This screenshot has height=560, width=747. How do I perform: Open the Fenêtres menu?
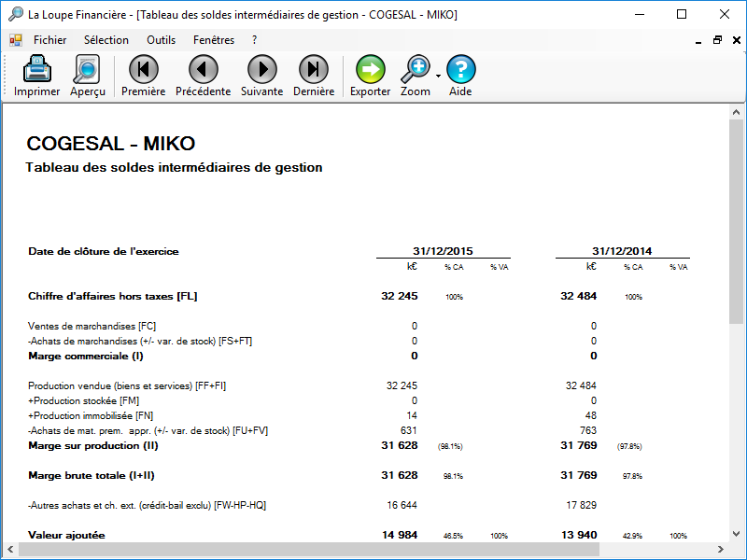pyautogui.click(x=214, y=40)
